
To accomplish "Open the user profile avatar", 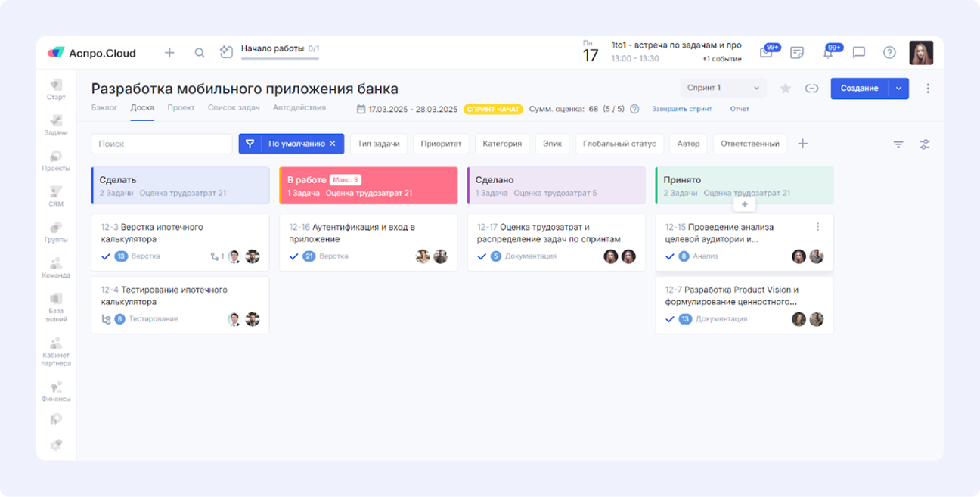I will [x=921, y=53].
